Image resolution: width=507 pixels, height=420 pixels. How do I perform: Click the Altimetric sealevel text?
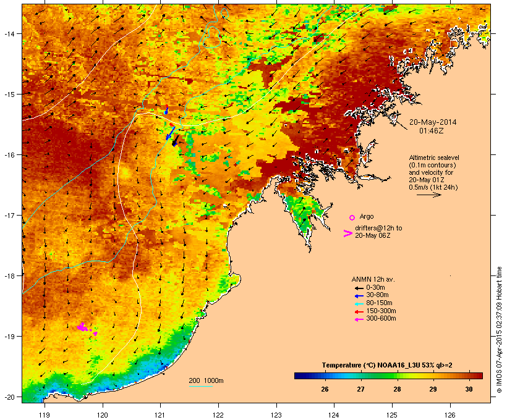tap(434, 157)
